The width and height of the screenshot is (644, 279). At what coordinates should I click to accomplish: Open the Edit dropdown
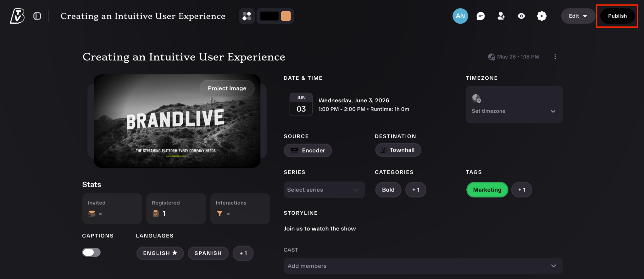tap(578, 16)
